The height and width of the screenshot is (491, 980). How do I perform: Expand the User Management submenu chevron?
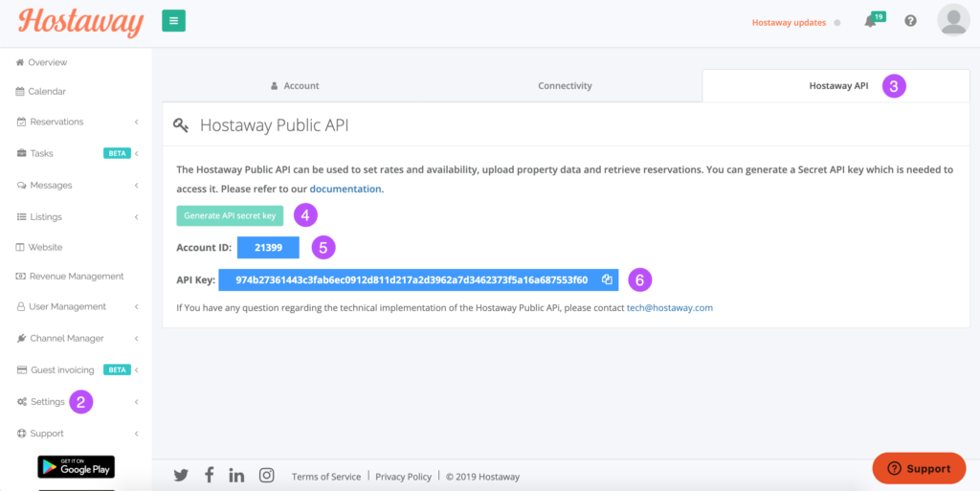136,306
